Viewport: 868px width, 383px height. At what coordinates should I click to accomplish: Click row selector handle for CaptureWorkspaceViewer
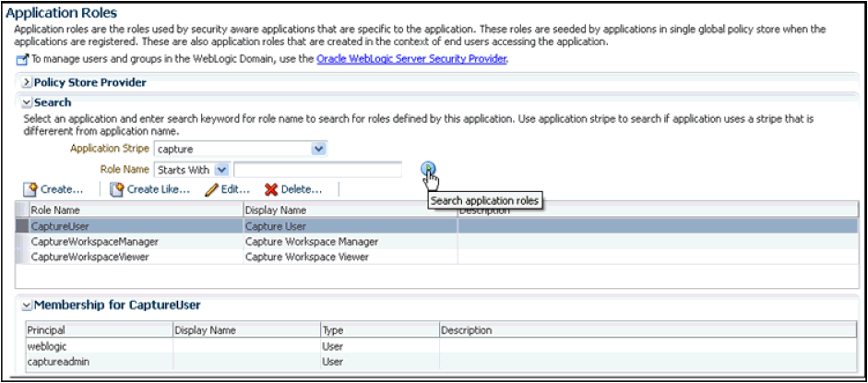pos(22,257)
